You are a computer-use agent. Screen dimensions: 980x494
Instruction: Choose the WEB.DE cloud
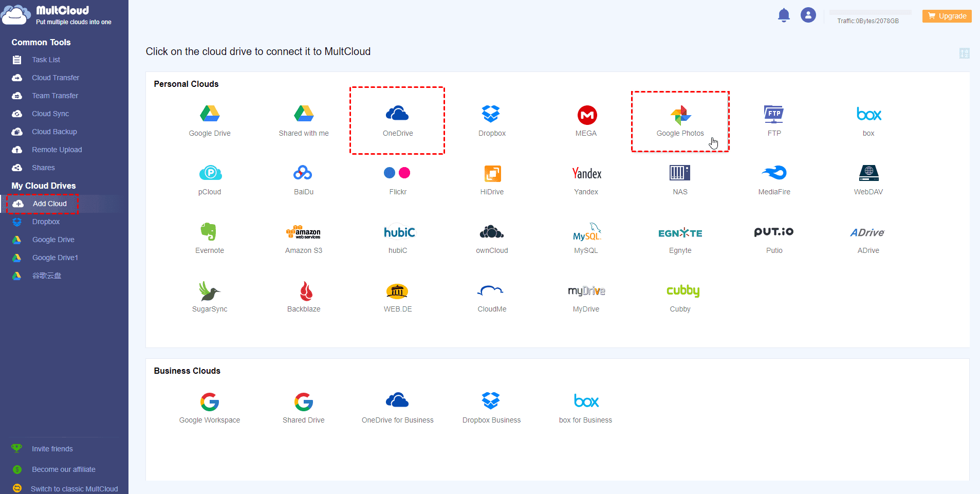click(398, 297)
